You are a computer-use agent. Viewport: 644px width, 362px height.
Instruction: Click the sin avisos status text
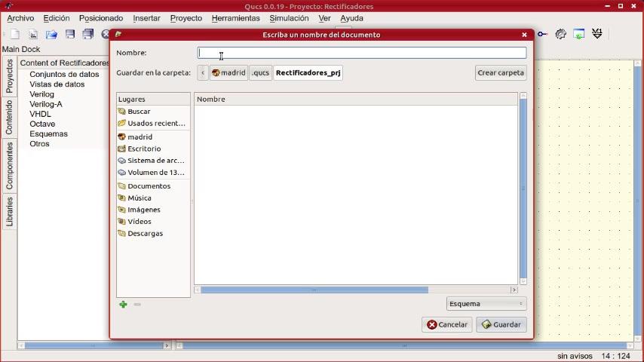tap(575, 356)
